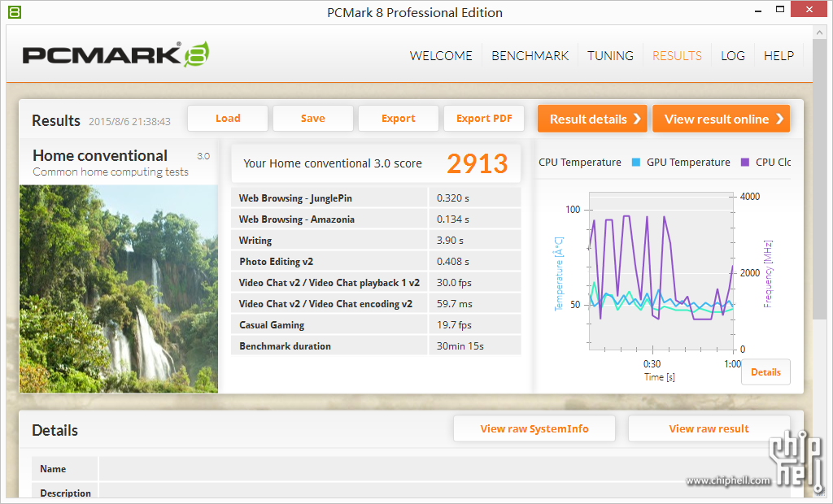Click the Home conventional heading

[100, 155]
